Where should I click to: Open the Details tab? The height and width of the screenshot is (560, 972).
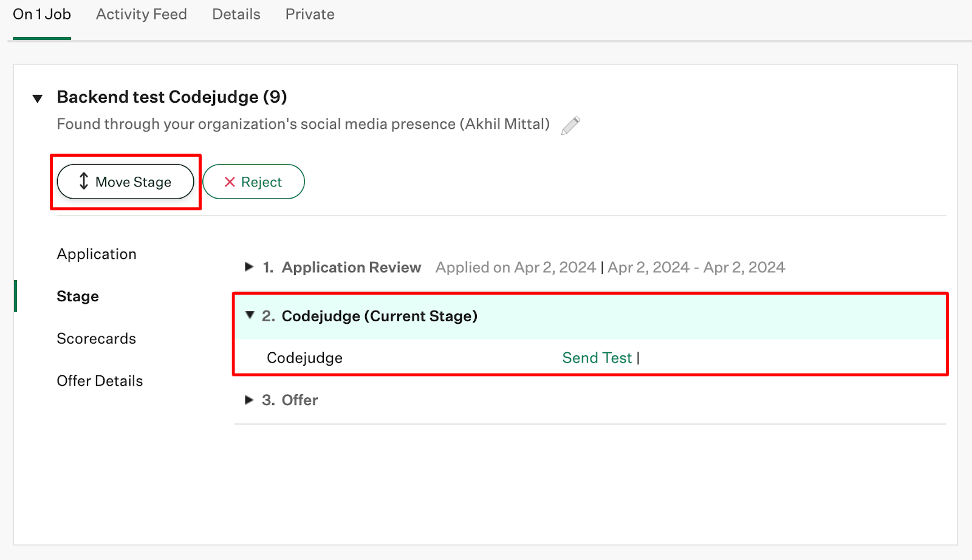pos(236,14)
